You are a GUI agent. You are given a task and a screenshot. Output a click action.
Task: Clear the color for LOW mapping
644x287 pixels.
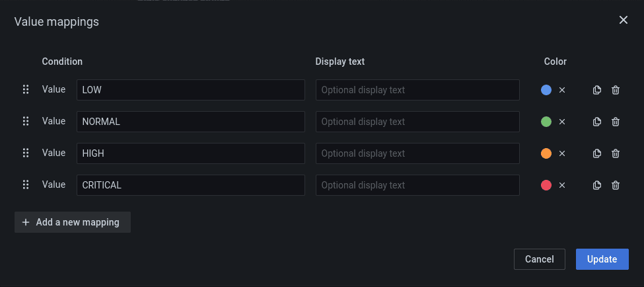[x=562, y=90]
